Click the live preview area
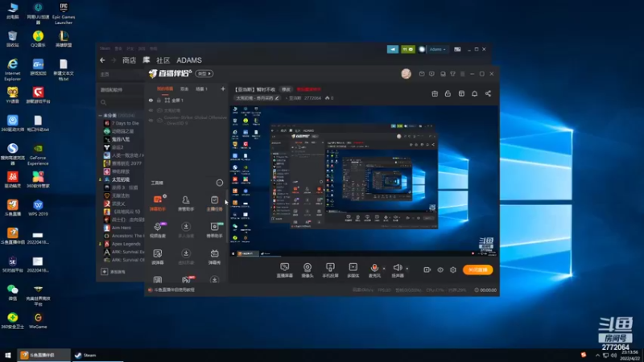The image size is (644, 362). (x=365, y=181)
